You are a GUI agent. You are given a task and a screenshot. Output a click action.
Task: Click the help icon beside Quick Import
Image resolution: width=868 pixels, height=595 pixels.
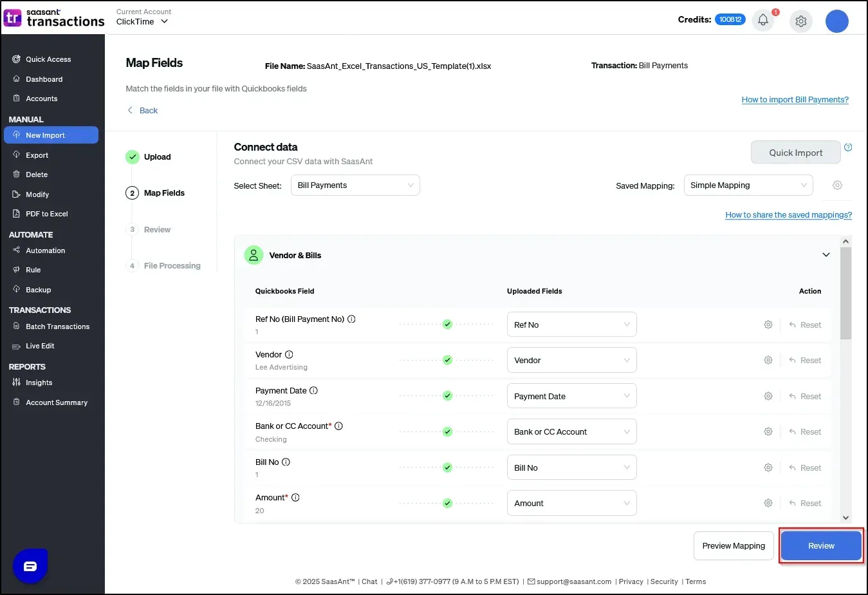point(848,147)
